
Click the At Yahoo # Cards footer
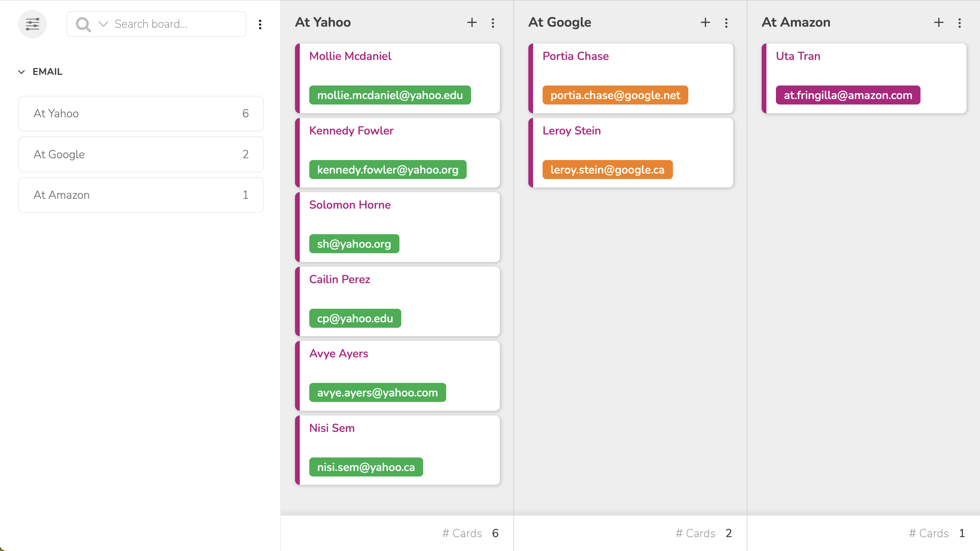(470, 533)
